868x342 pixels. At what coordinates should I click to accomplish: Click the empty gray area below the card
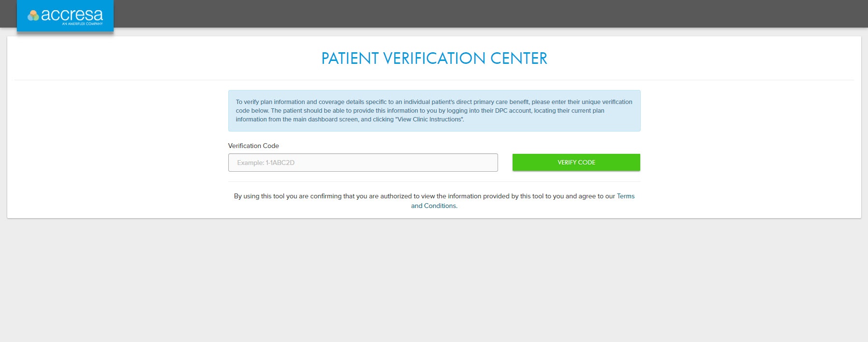(x=434, y=281)
